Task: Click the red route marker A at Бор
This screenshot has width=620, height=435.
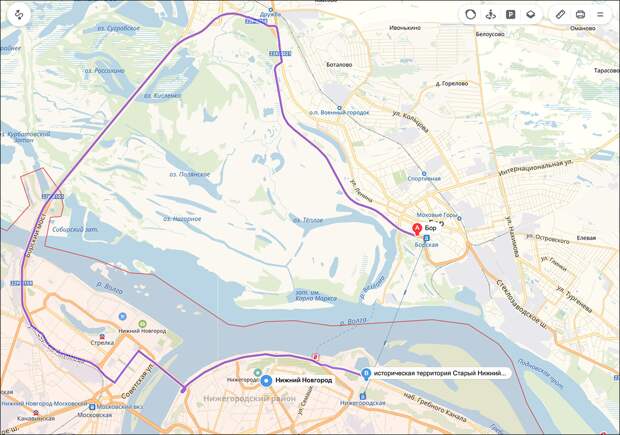Action: (417, 229)
